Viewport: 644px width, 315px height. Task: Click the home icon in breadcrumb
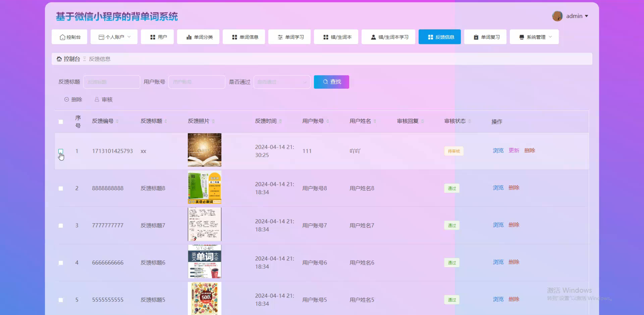click(x=59, y=59)
